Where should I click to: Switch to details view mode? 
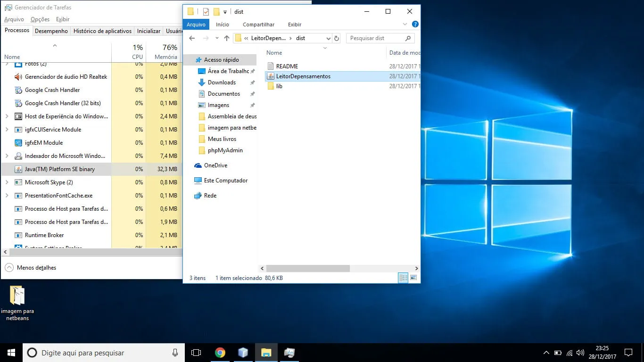pos(403,278)
